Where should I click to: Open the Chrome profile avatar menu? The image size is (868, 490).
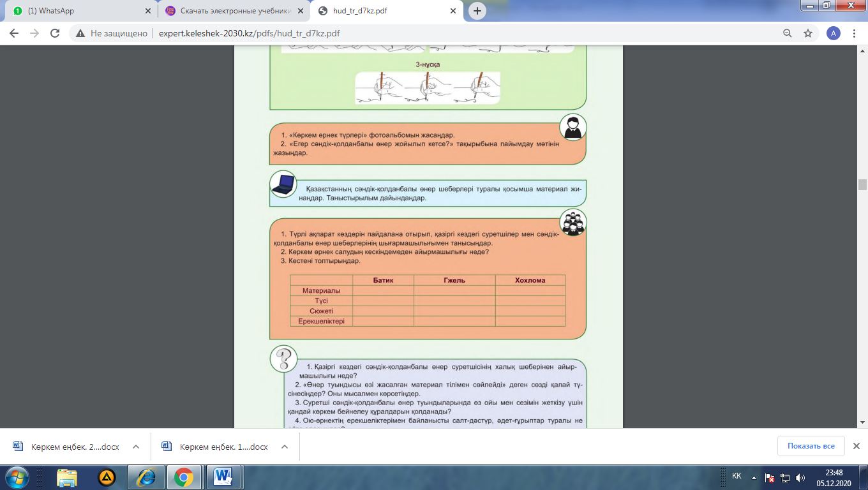833,33
